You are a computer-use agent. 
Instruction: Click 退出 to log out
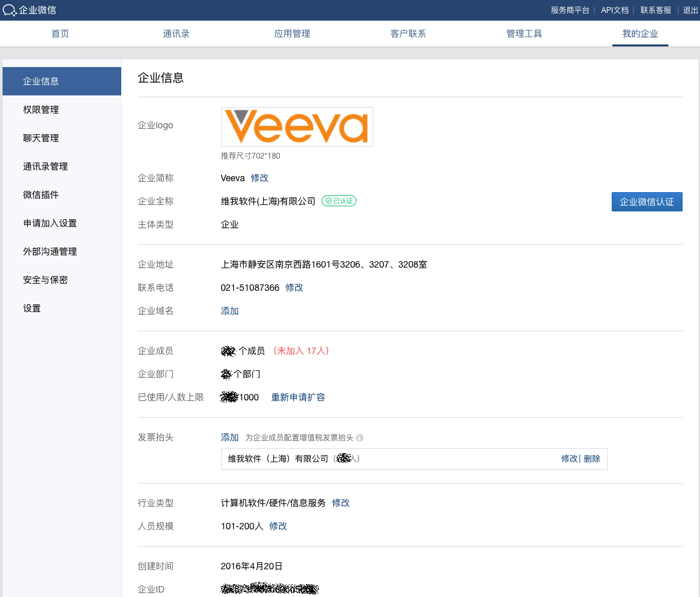[690, 10]
